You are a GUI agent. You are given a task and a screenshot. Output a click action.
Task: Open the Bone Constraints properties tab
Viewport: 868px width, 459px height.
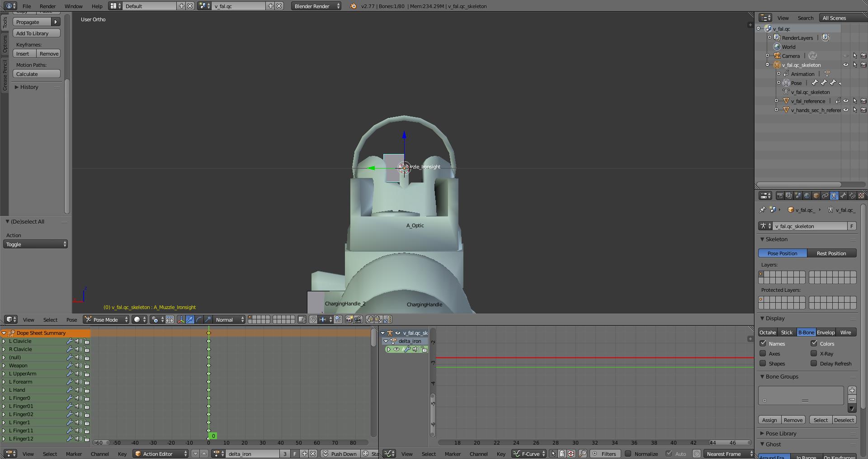852,196
